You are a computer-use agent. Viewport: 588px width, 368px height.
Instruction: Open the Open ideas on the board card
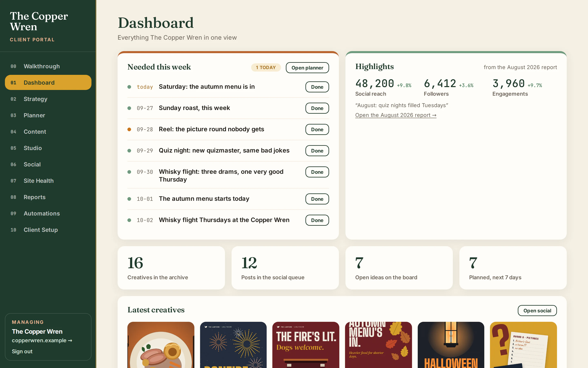pyautogui.click(x=399, y=268)
